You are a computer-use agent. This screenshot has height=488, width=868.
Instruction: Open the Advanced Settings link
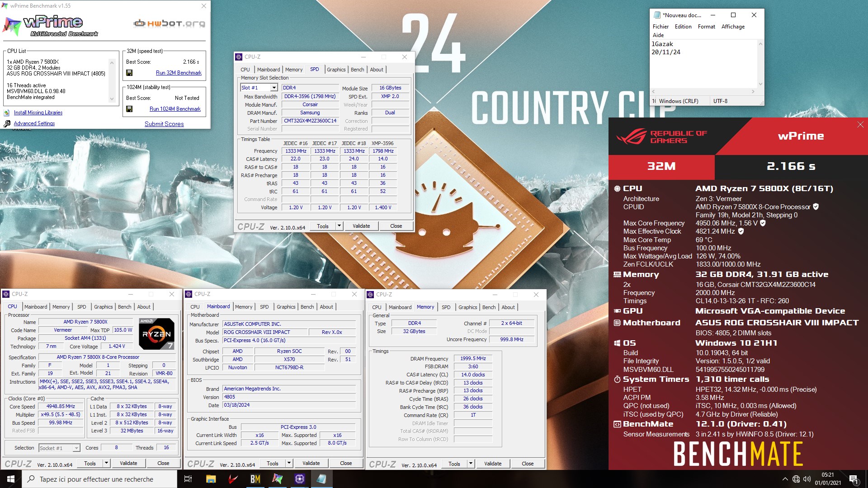click(x=34, y=123)
